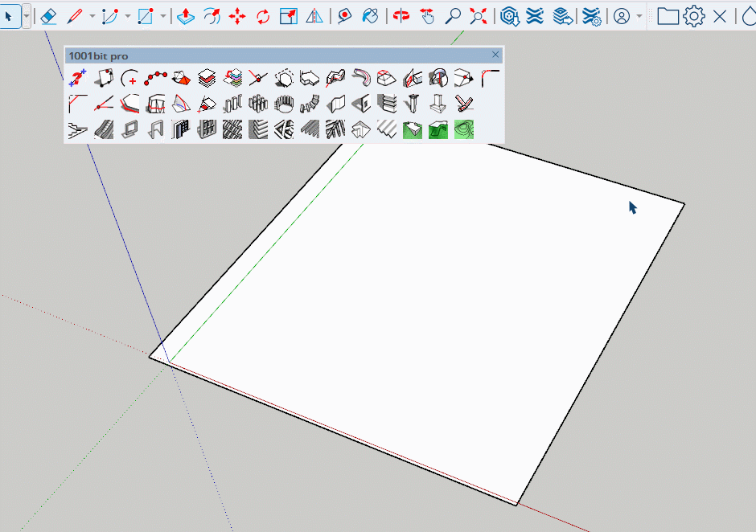
Task: Pick 1001bit chamfer corner tool
Action: pyautogui.click(x=78, y=103)
